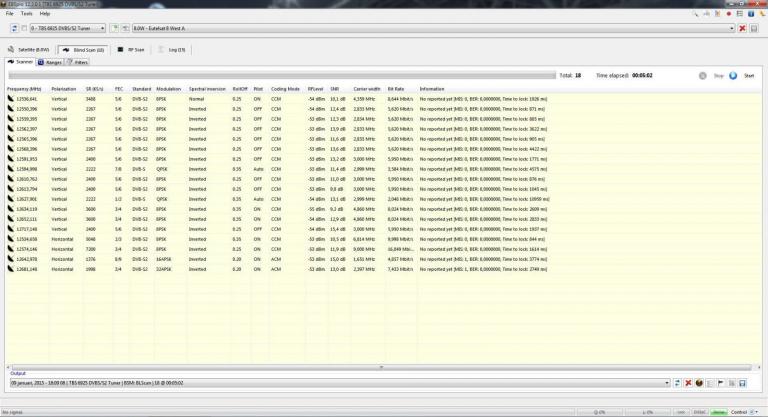Click the horizontal scrollbar below the scan list
This screenshot has height=417, width=768.
(380, 366)
